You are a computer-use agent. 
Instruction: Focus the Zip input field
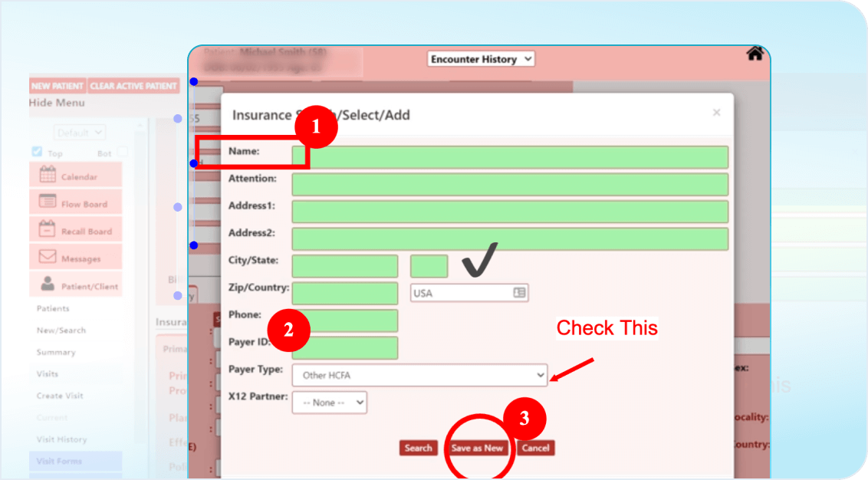click(x=345, y=294)
